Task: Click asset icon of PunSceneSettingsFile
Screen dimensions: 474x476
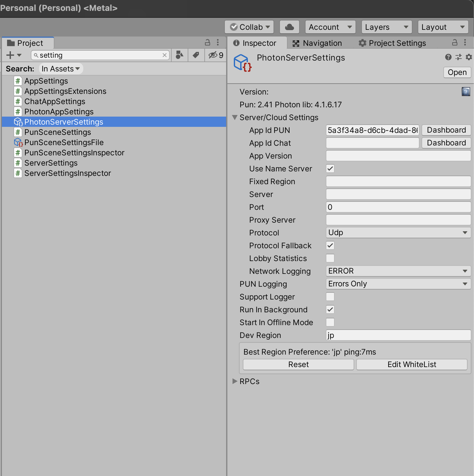Action: point(18,143)
